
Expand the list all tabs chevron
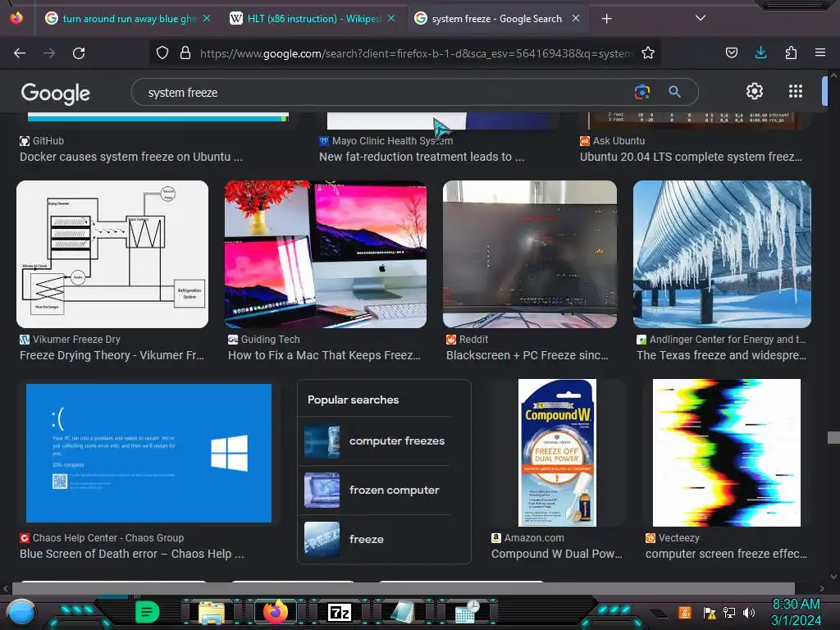[701, 18]
